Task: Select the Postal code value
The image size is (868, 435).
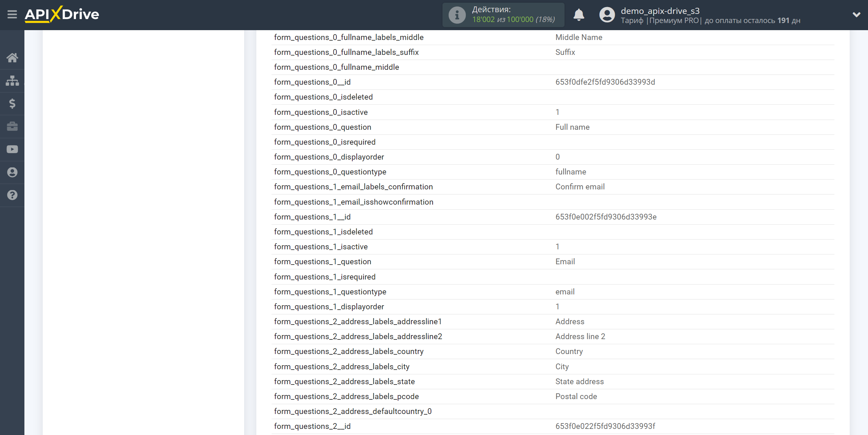Action: pos(576,396)
